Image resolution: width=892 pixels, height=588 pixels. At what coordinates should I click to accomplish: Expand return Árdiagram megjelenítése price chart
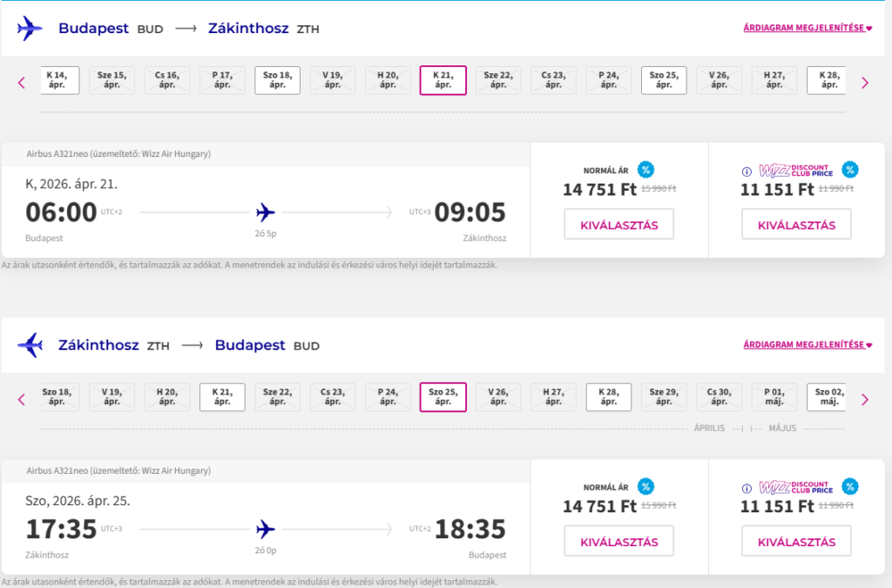click(x=808, y=345)
